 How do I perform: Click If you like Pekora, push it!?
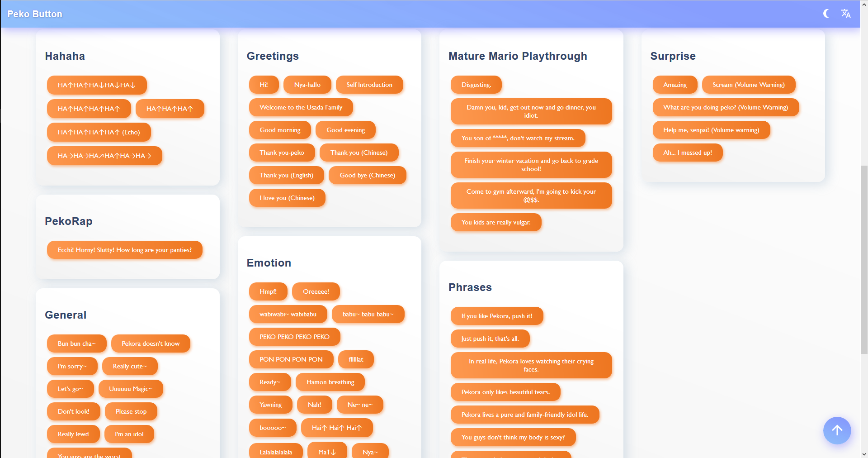point(497,316)
